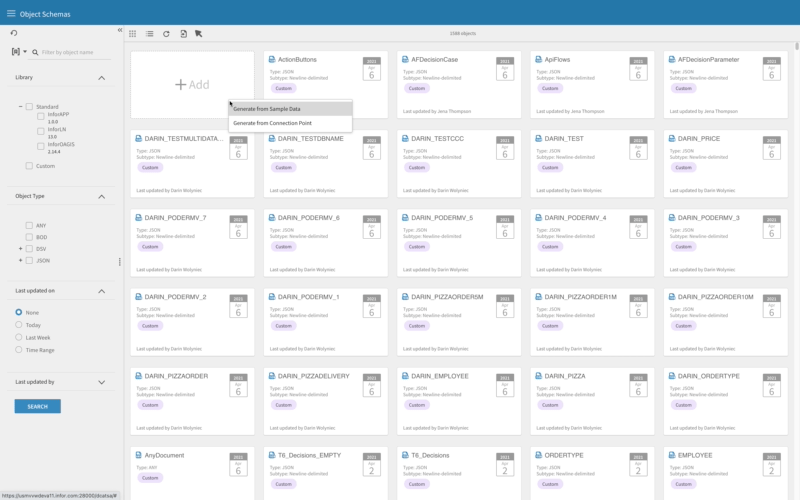This screenshot has width=800, height=500.
Task: Check the Standard library checkbox
Action: pyautogui.click(x=29, y=106)
